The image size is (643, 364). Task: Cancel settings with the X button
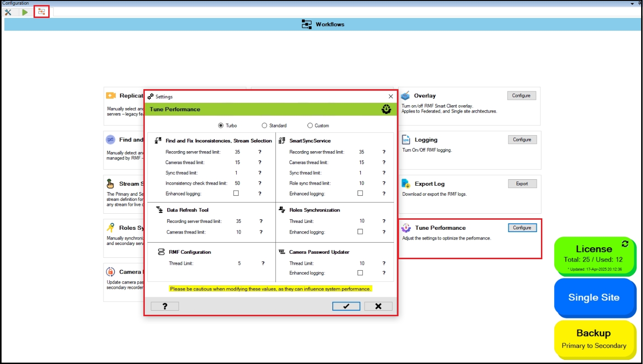[378, 307]
